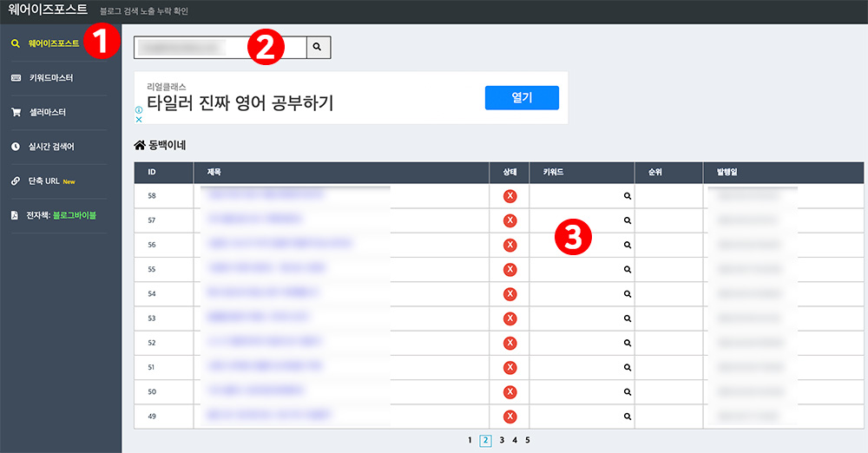Open the blurred post title in row 55
The height and width of the screenshot is (453, 868).
coord(266,268)
